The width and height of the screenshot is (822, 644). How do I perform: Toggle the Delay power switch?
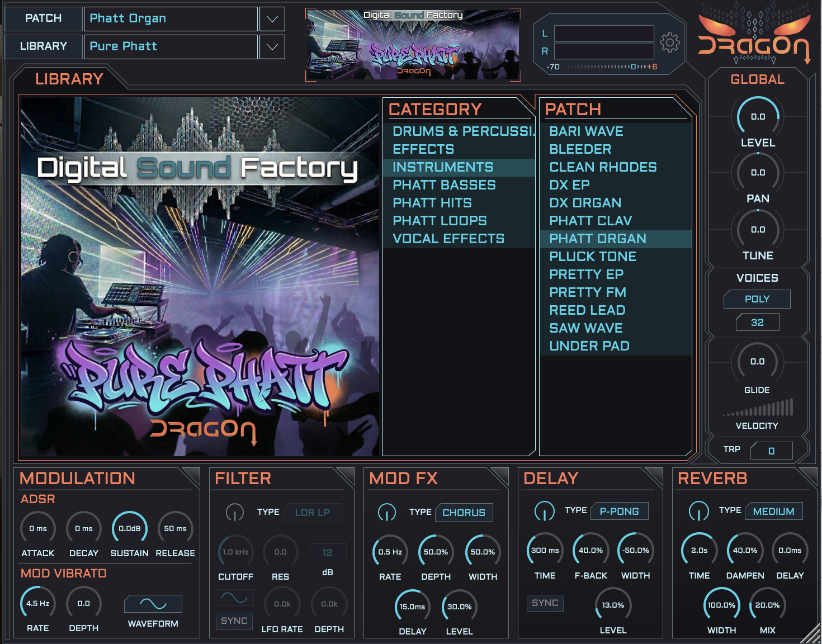click(x=545, y=511)
